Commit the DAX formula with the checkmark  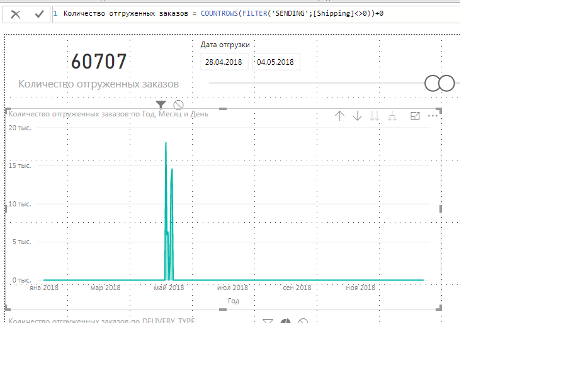coord(39,14)
